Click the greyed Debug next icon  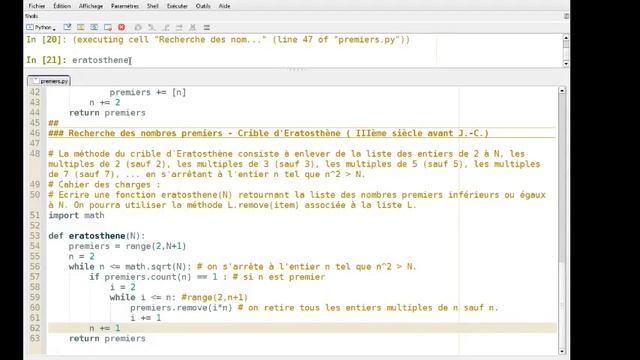(x=151, y=27)
